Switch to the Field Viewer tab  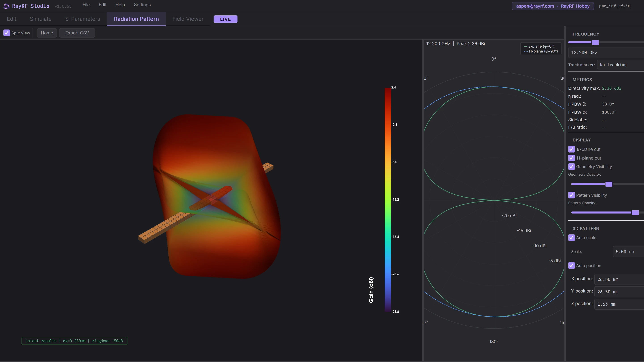(x=188, y=19)
